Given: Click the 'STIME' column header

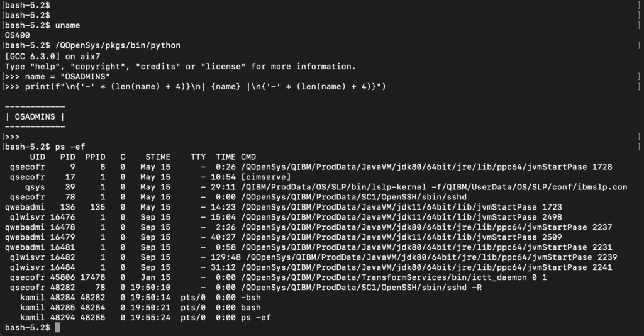Looking at the screenshot, I should click(x=157, y=157).
